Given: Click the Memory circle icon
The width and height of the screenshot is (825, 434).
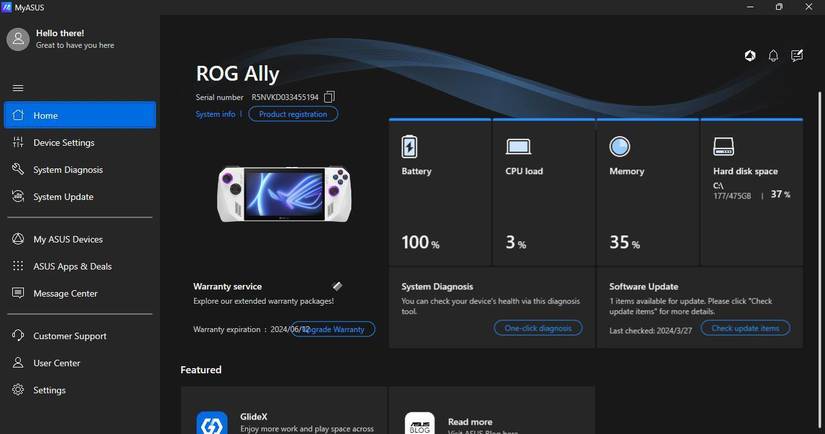Looking at the screenshot, I should point(619,147).
